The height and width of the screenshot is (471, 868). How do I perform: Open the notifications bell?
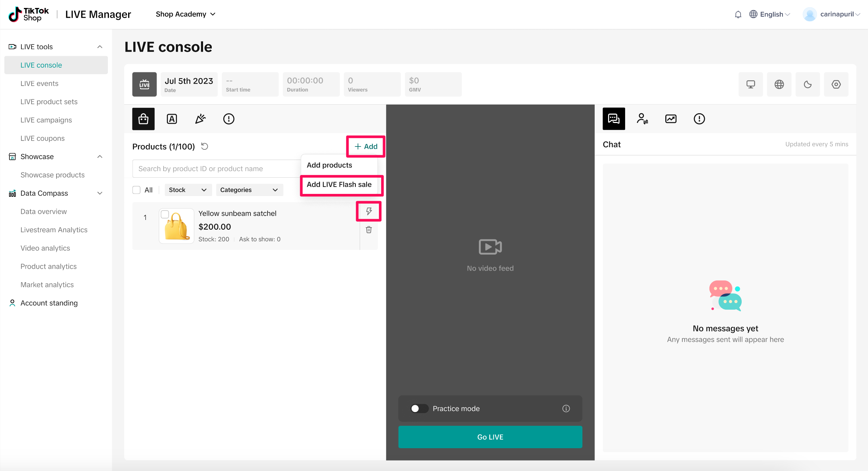pyautogui.click(x=738, y=14)
